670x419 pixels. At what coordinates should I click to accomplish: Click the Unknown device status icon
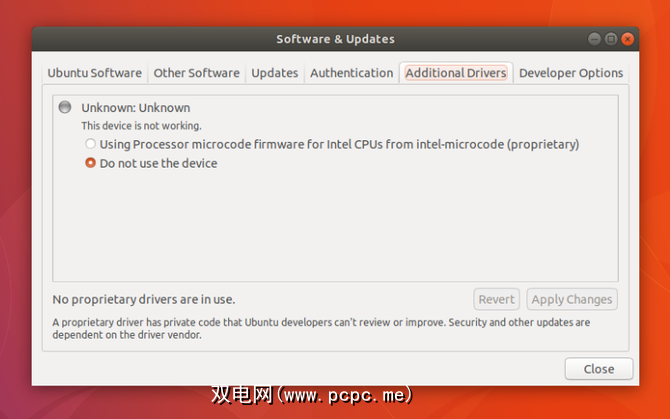[66, 107]
